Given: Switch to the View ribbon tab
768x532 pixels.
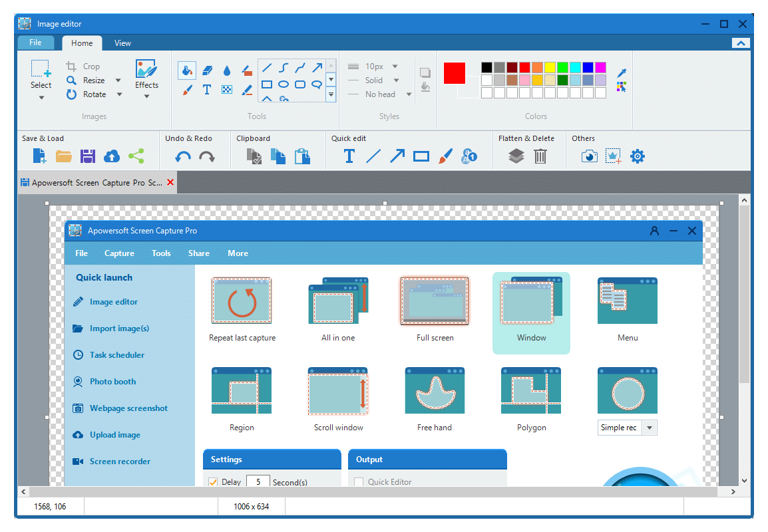Looking at the screenshot, I should pos(122,43).
